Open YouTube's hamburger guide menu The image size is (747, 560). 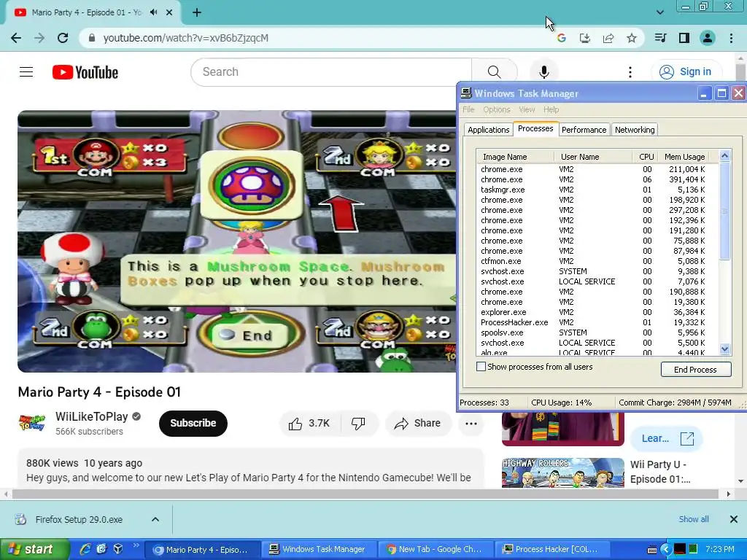point(26,72)
